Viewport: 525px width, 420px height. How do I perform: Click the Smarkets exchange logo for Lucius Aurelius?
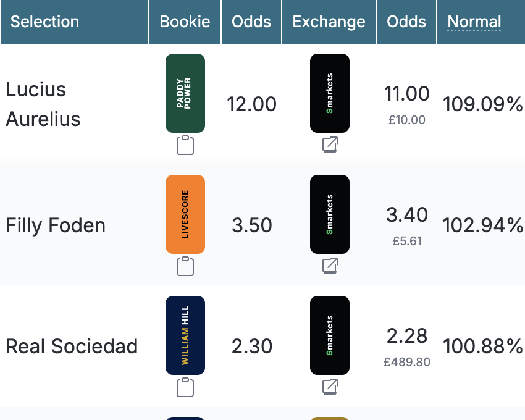(x=329, y=93)
